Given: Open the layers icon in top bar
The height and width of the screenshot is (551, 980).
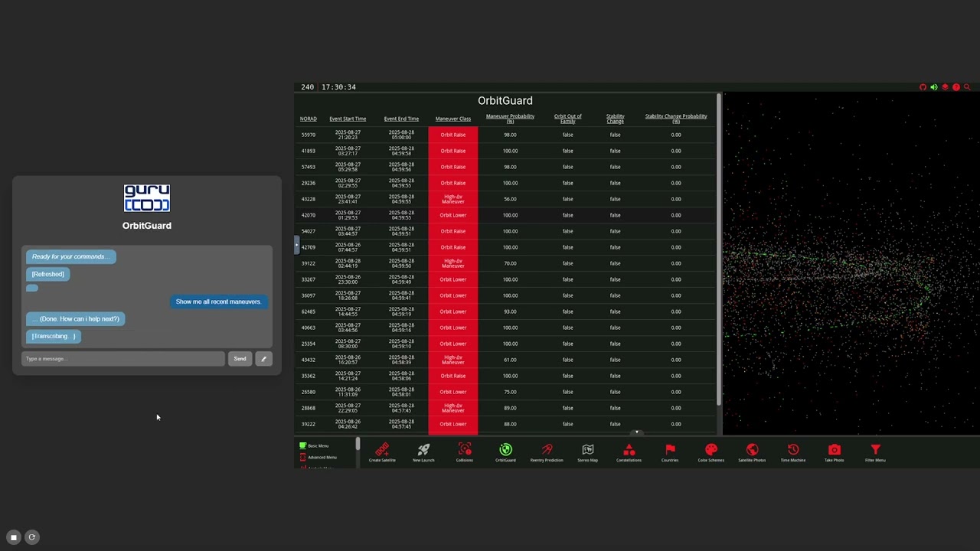Looking at the screenshot, I should pos(945,87).
